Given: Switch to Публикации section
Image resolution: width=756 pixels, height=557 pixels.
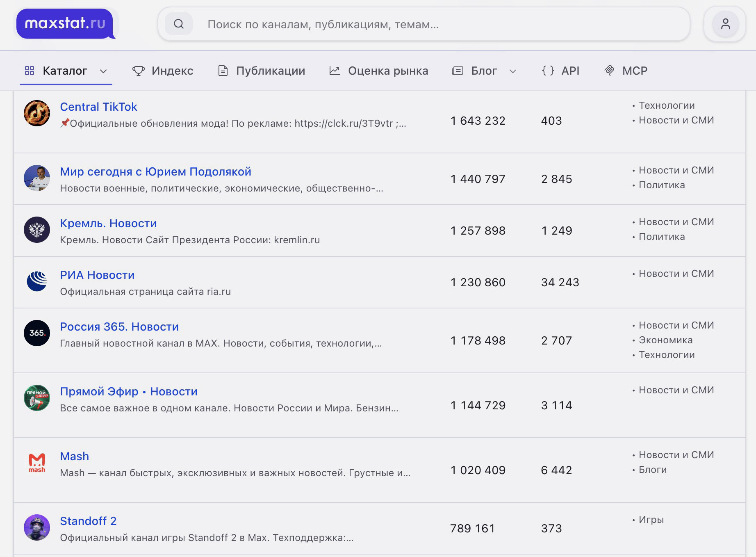Looking at the screenshot, I should (x=262, y=71).
